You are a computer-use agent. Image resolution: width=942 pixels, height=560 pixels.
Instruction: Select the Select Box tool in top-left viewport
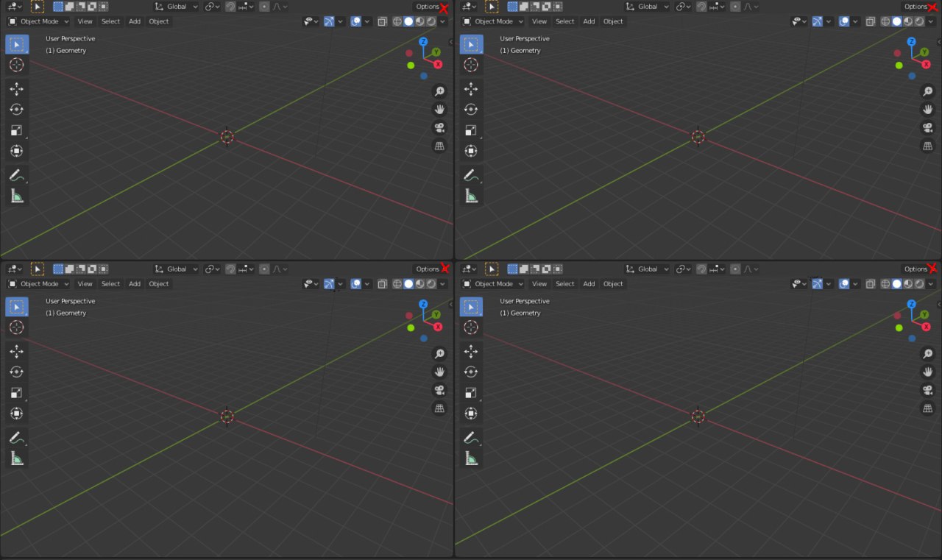pos(17,44)
